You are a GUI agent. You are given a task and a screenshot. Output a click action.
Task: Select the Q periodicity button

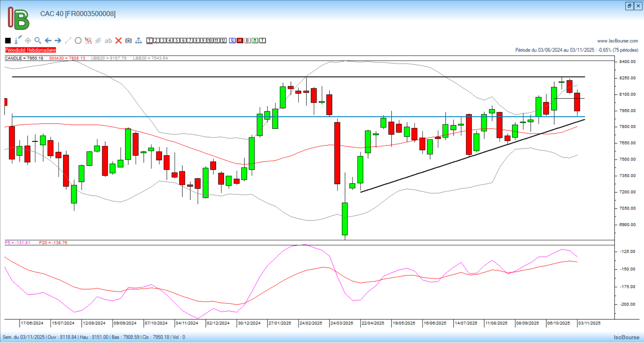tap(232, 41)
